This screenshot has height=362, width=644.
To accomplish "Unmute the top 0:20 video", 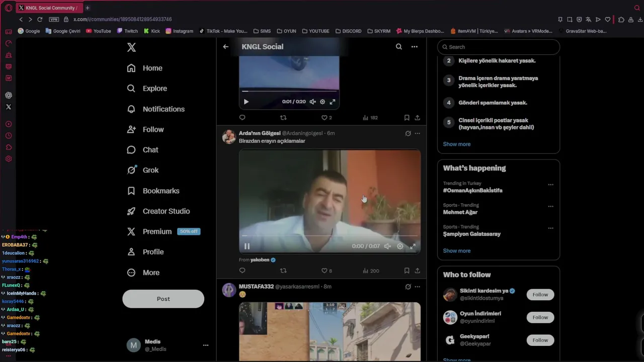I will pos(312,102).
